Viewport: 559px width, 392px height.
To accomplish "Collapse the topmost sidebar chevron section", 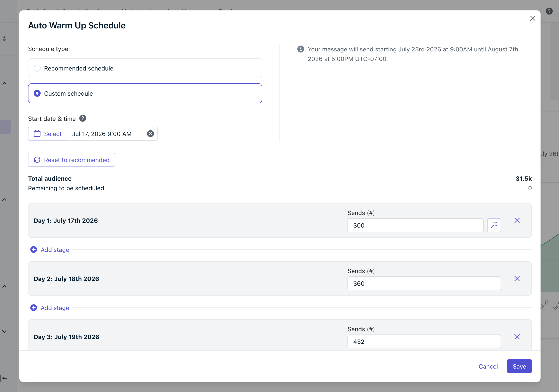I will coord(4,83).
